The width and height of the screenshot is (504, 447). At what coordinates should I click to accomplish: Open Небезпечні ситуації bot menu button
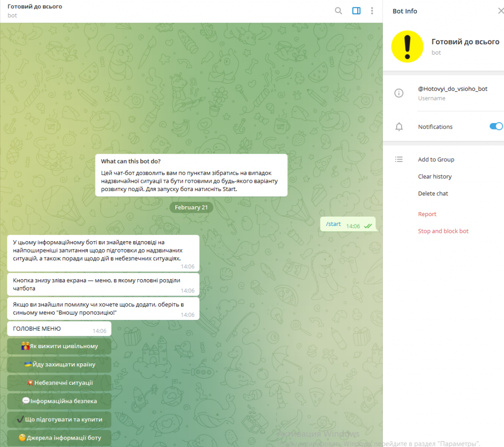click(60, 383)
